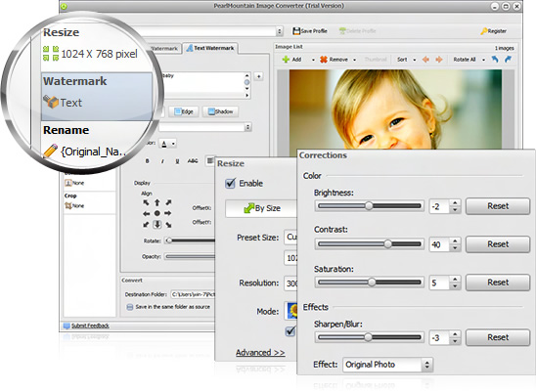Rotate right with blue clockwise arrow
536x392 pixels.
tap(508, 59)
